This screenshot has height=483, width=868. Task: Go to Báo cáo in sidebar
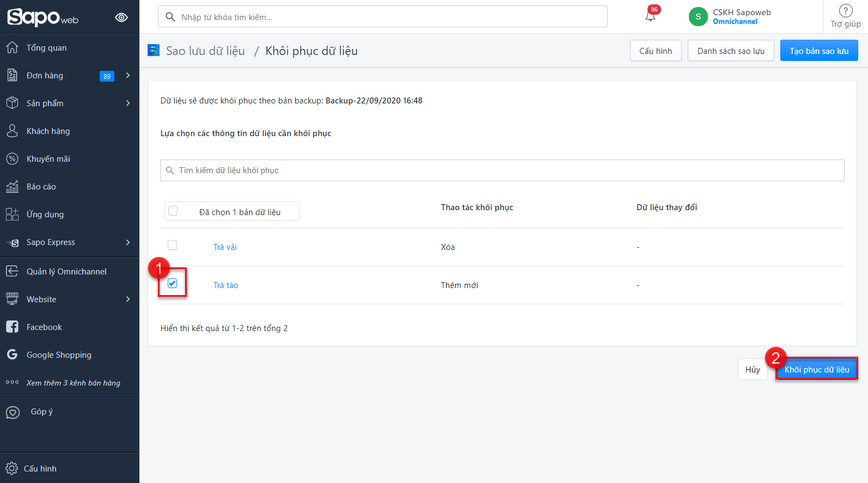(x=41, y=187)
